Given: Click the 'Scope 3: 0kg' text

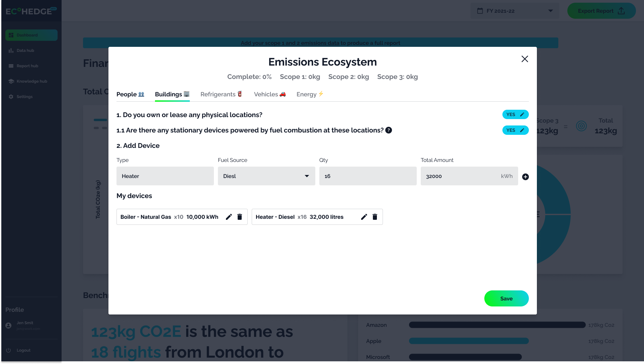Looking at the screenshot, I should pyautogui.click(x=397, y=77).
